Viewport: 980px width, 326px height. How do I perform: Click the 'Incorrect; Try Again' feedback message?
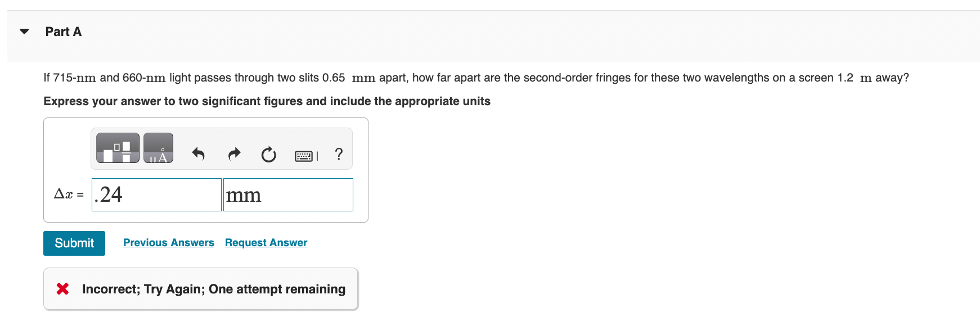pos(214,289)
